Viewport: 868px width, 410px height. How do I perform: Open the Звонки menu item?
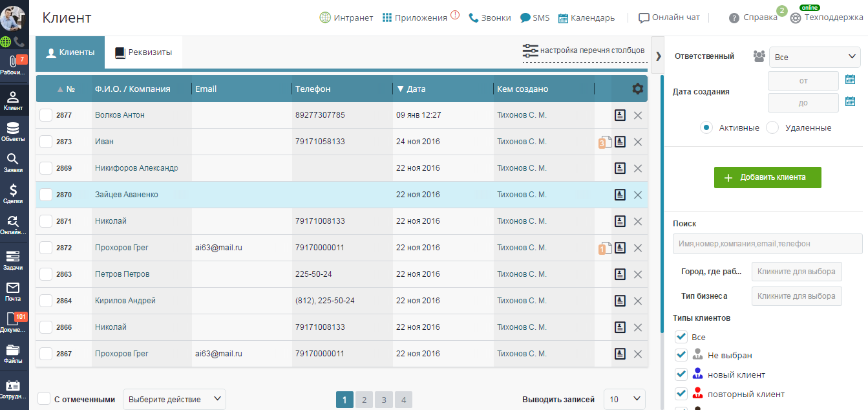coord(490,17)
